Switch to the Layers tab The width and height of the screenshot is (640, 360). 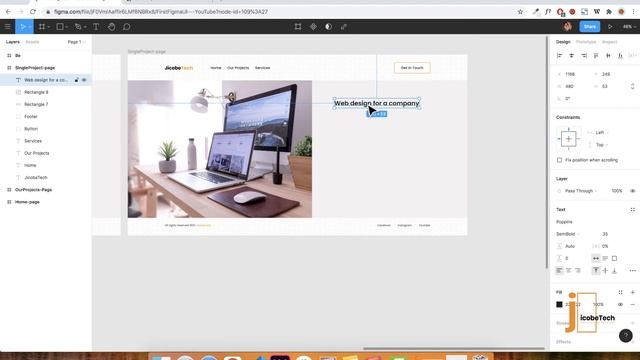pyautogui.click(x=13, y=42)
